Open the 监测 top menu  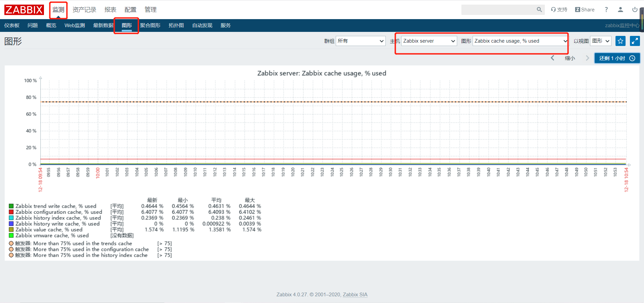(58, 10)
